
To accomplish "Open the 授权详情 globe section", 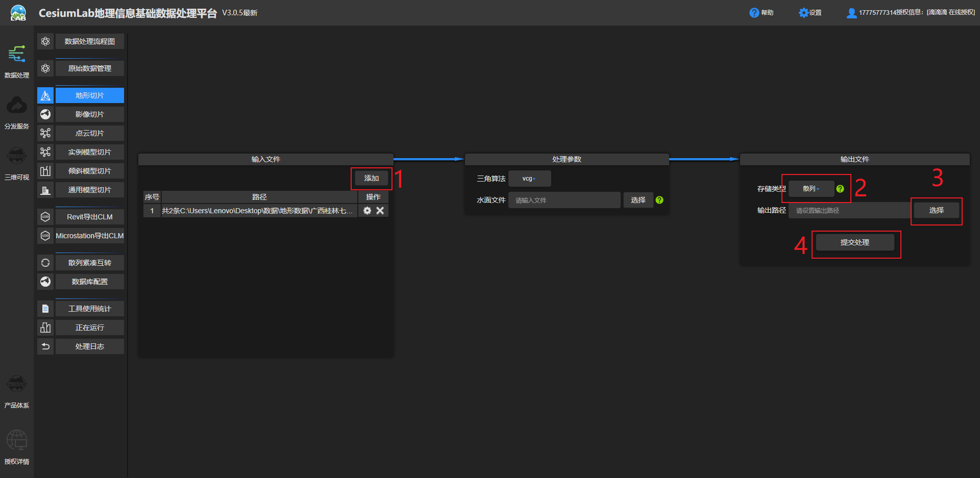I will [17, 447].
